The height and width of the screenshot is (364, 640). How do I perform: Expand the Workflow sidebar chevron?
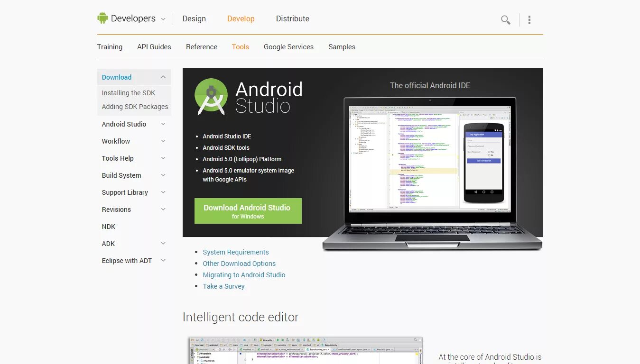point(163,141)
